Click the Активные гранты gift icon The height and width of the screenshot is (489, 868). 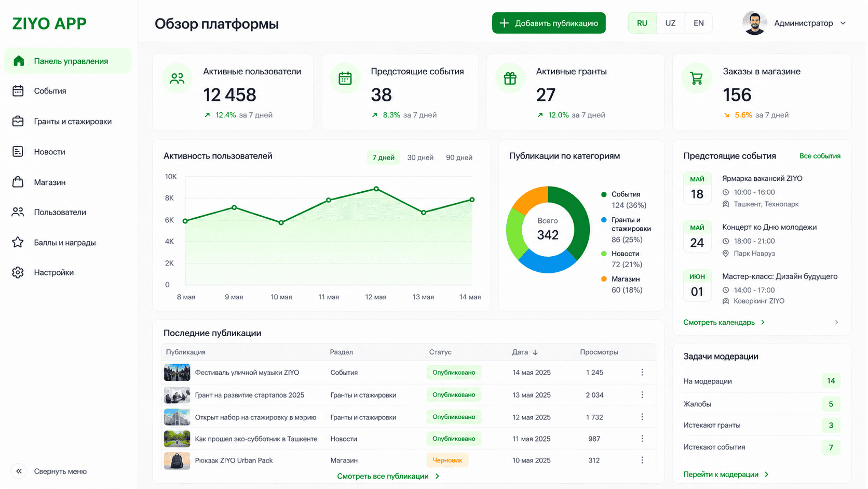point(510,78)
